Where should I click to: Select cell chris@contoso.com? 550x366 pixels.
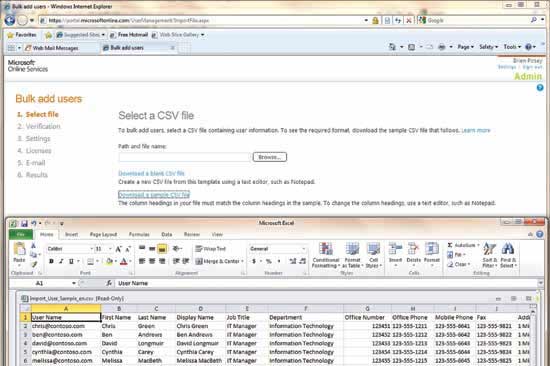click(66, 326)
